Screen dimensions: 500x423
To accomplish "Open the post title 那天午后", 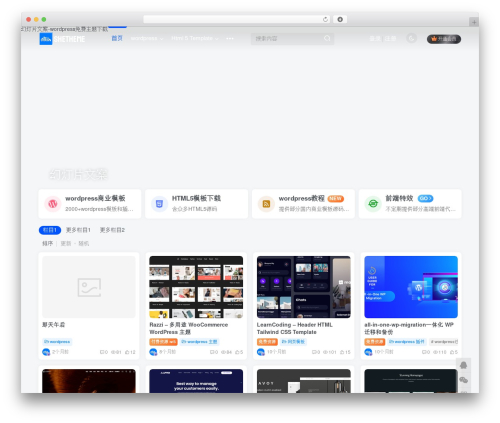I will pyautogui.click(x=54, y=325).
